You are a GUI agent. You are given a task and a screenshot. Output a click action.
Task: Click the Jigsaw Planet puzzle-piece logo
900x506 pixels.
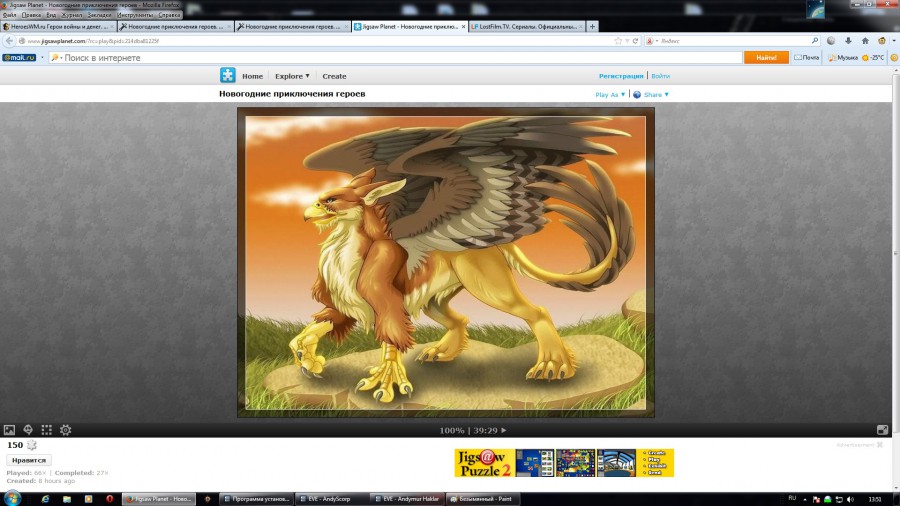[x=228, y=76]
